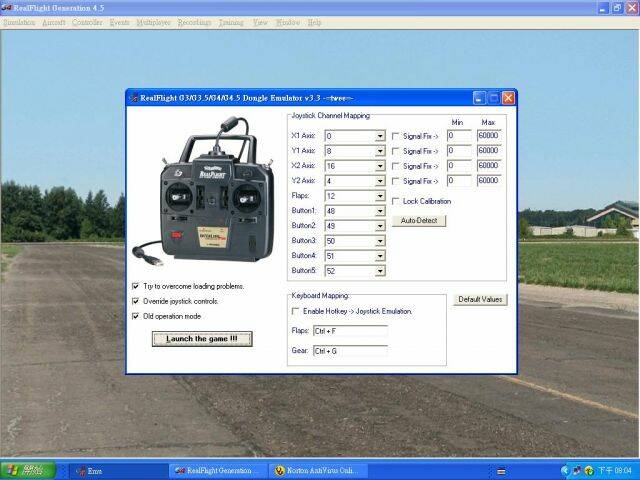Expand the Flaps channel dropdown
Screen dimensions: 640x480
[x=380, y=196]
